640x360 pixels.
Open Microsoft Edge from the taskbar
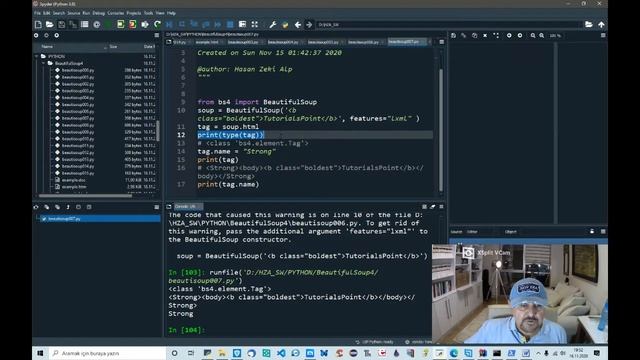pyautogui.click(x=453, y=353)
